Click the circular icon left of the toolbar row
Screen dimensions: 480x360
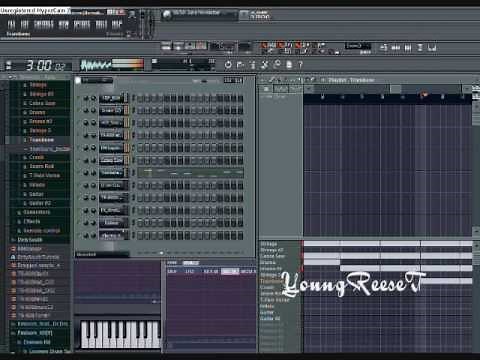click(x=228, y=64)
